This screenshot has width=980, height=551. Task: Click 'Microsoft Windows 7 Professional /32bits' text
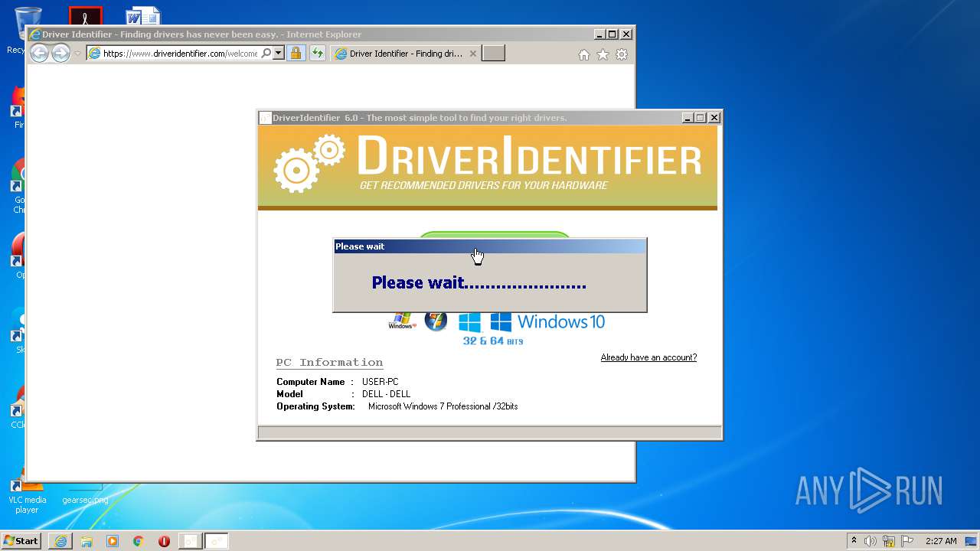pos(443,406)
